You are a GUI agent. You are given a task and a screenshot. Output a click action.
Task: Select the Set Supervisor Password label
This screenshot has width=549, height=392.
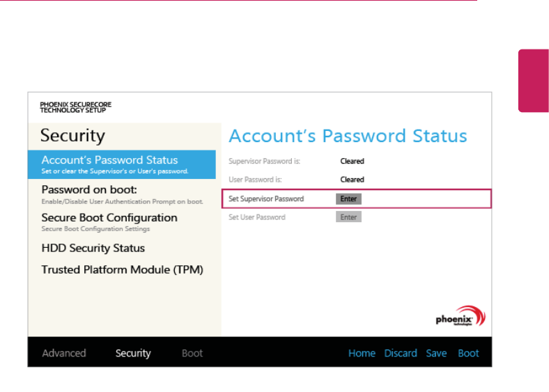(266, 199)
